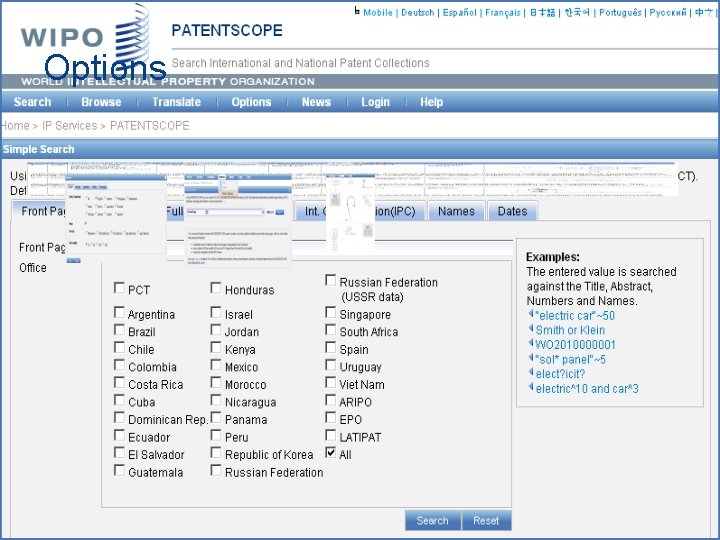Check the Argentina checkbox

[119, 313]
